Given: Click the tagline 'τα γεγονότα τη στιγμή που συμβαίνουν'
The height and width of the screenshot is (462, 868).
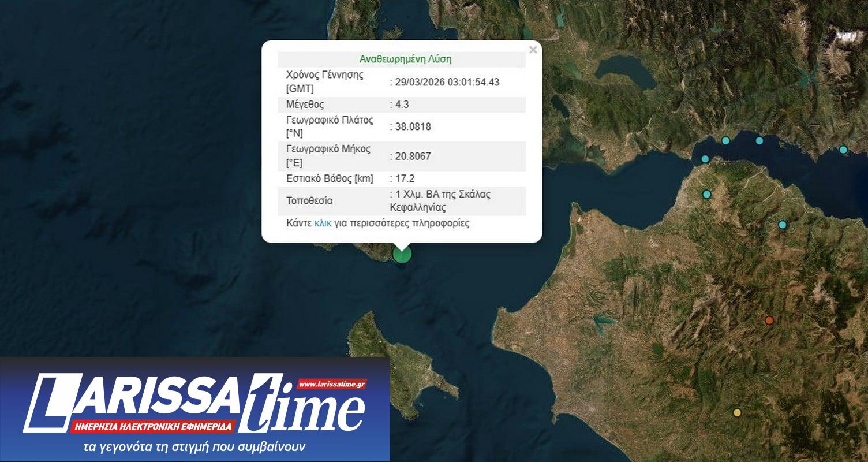Looking at the screenshot, I should tap(194, 448).
